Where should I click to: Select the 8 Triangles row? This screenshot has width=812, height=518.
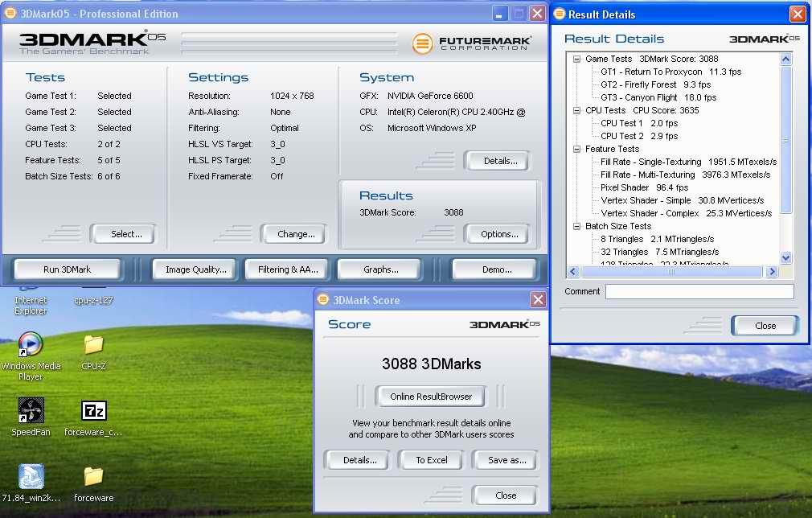click(657, 240)
